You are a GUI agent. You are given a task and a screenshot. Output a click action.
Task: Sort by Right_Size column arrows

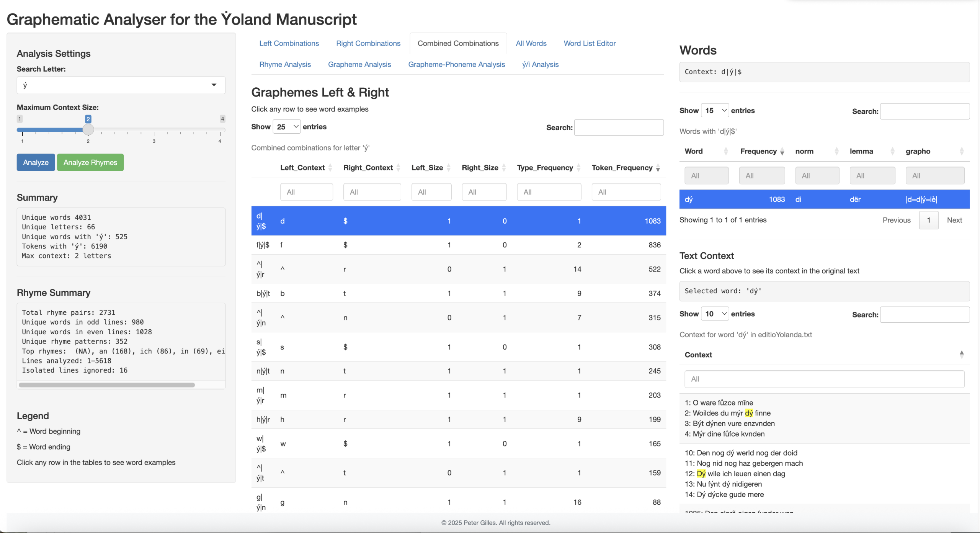(504, 168)
